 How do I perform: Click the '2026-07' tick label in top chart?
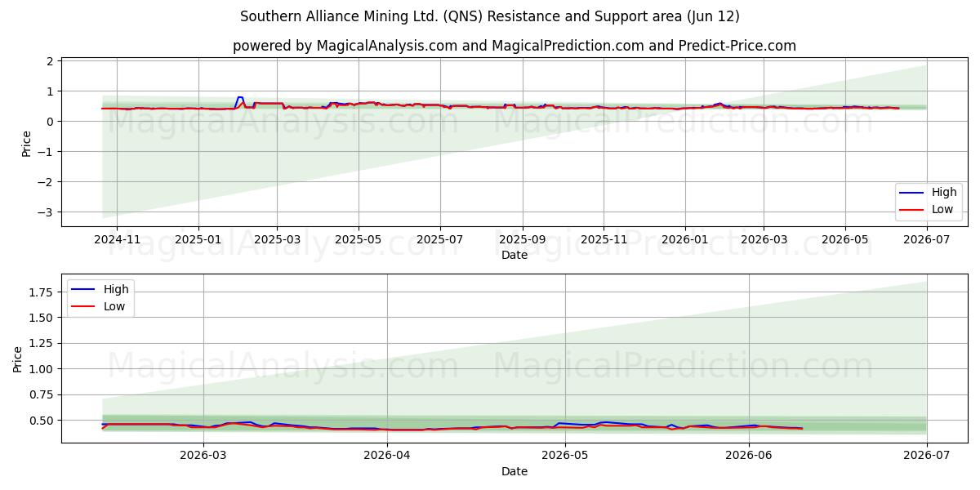(x=927, y=239)
